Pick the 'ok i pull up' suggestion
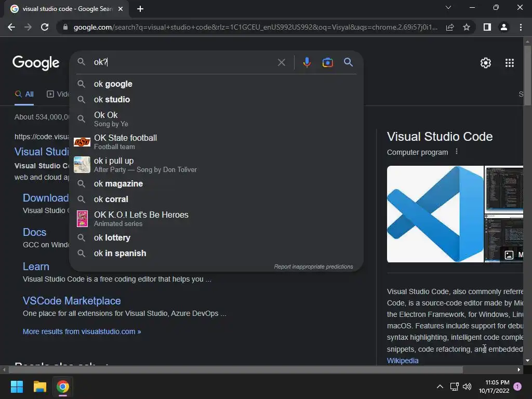The width and height of the screenshot is (532, 399). pyautogui.click(x=216, y=165)
